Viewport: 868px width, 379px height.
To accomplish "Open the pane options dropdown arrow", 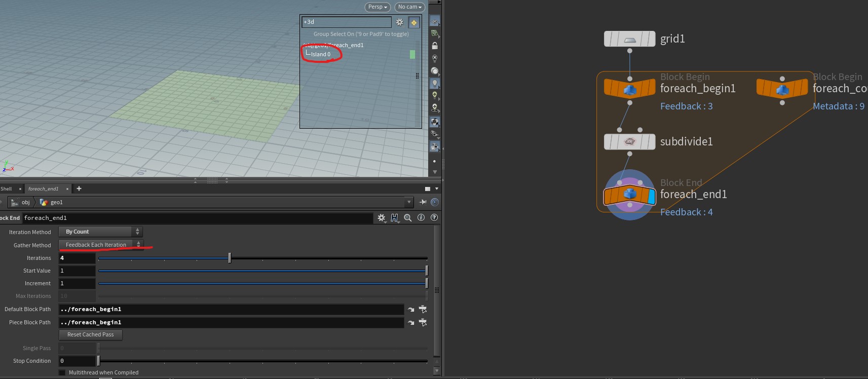I will pos(437,188).
